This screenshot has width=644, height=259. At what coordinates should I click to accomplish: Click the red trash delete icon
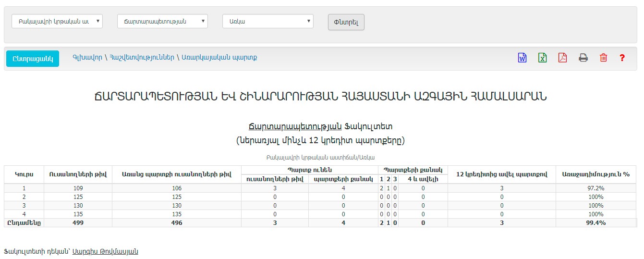603,58
